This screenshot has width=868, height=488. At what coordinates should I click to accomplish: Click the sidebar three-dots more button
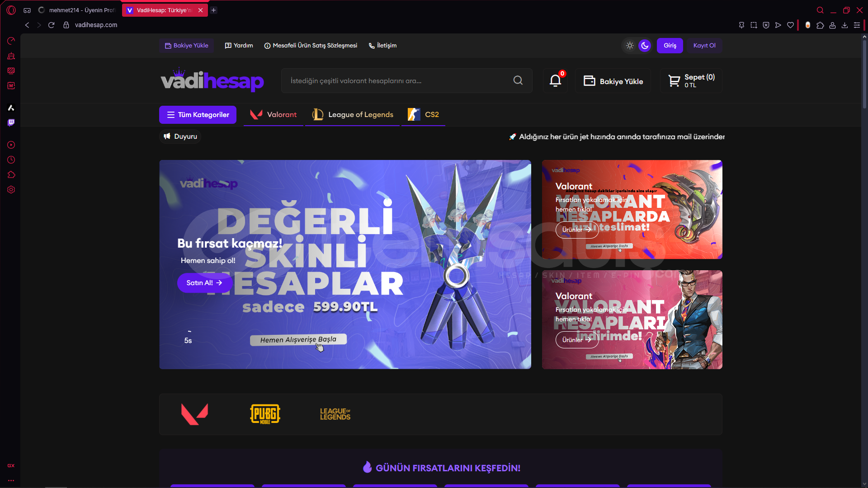[11, 480]
